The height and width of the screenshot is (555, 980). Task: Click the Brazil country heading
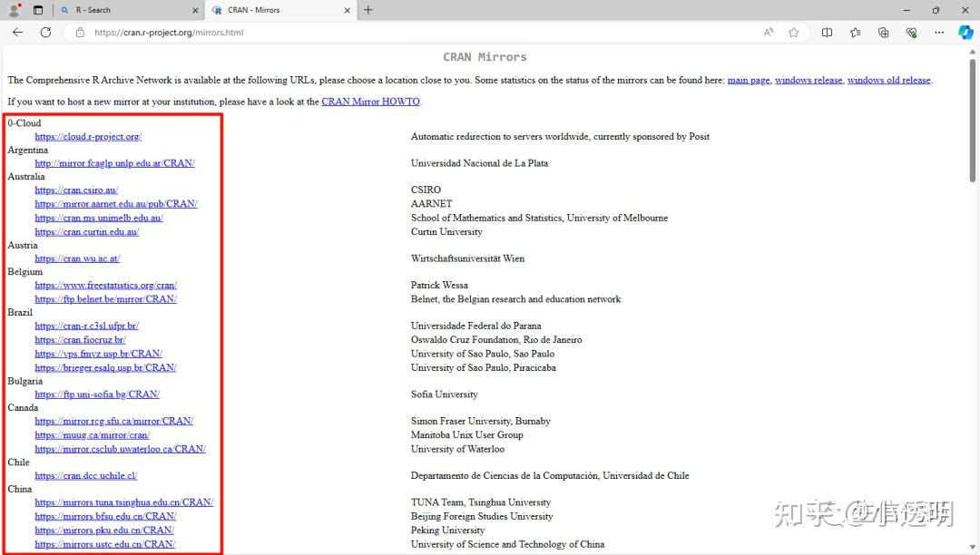click(x=20, y=312)
